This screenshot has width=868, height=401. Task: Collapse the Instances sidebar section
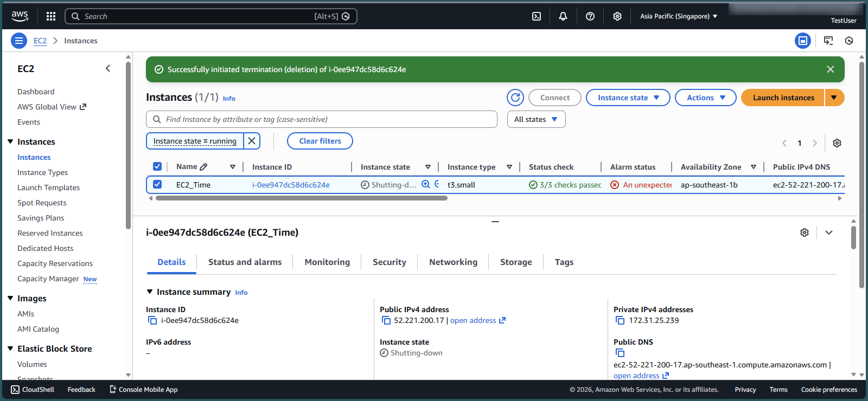point(10,141)
